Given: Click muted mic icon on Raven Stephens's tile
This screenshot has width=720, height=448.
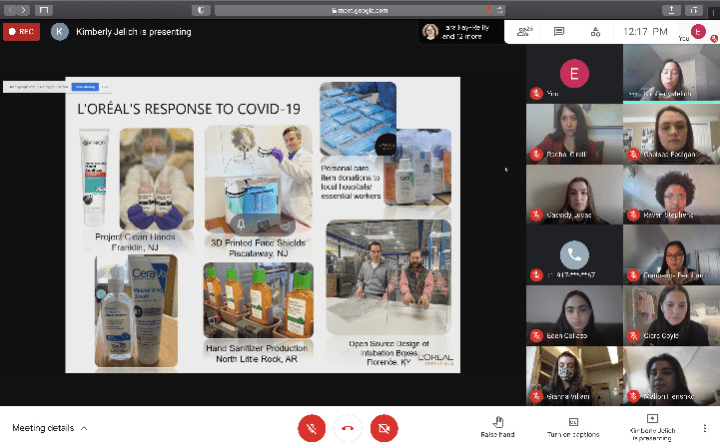Looking at the screenshot, I should click(x=633, y=214).
